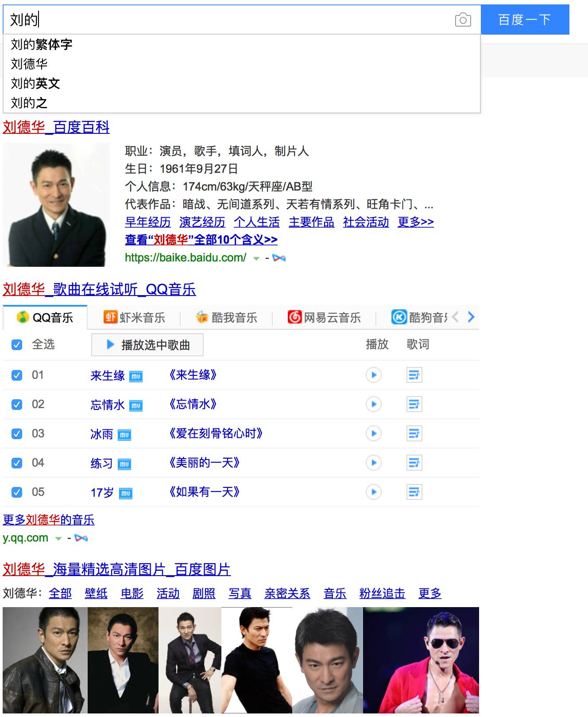Click 播放选中歌曲 button

147,345
